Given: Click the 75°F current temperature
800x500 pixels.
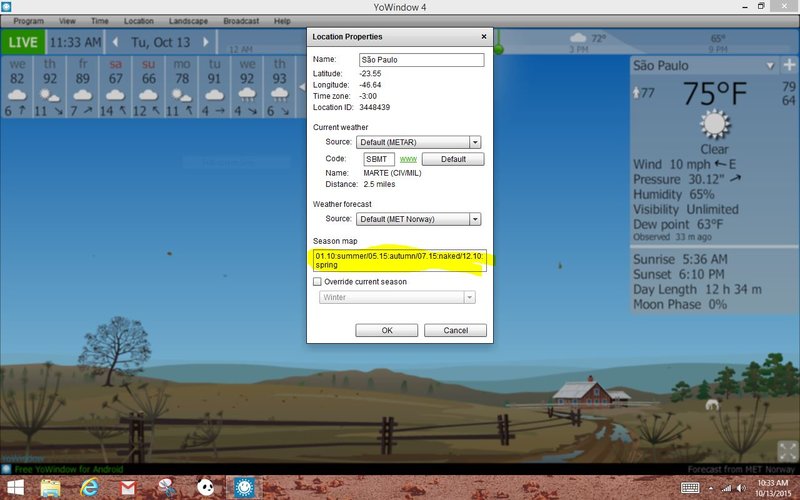Looking at the screenshot, I should [x=714, y=93].
